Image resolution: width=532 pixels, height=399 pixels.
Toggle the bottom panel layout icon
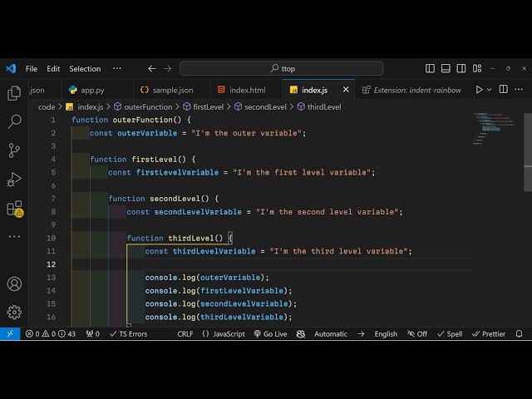pyautogui.click(x=446, y=69)
